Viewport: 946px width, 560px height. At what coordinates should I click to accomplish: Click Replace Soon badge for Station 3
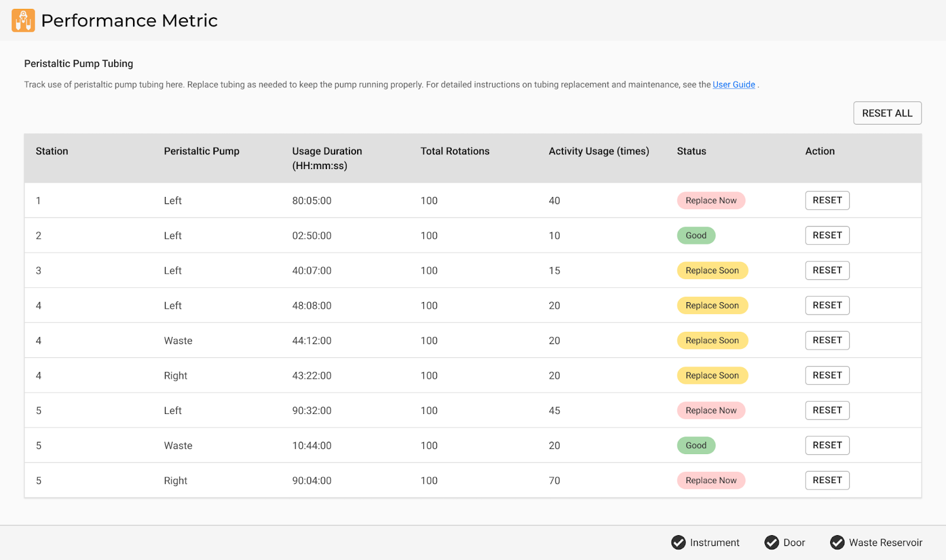[x=712, y=270]
